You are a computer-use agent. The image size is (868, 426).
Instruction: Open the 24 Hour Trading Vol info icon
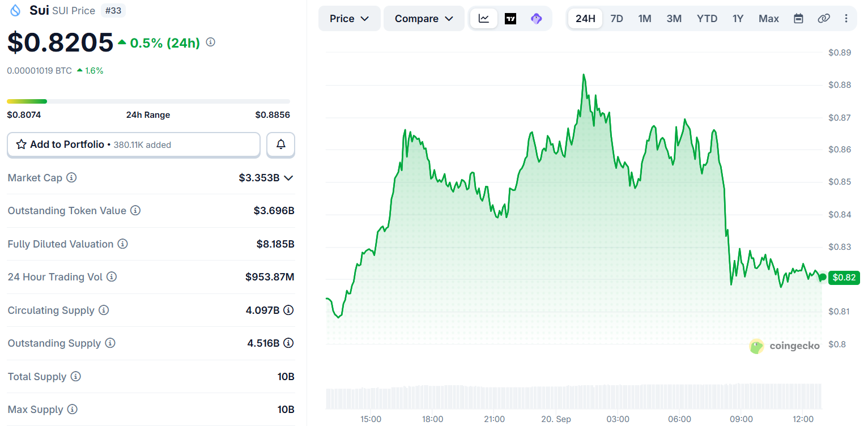pyautogui.click(x=112, y=276)
